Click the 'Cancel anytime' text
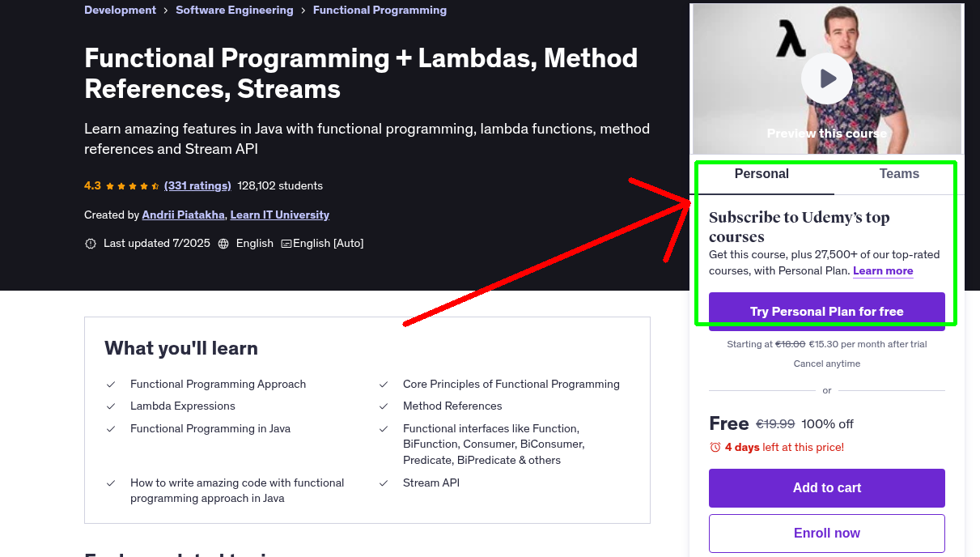Viewport: 980px width, 557px height. tap(827, 364)
